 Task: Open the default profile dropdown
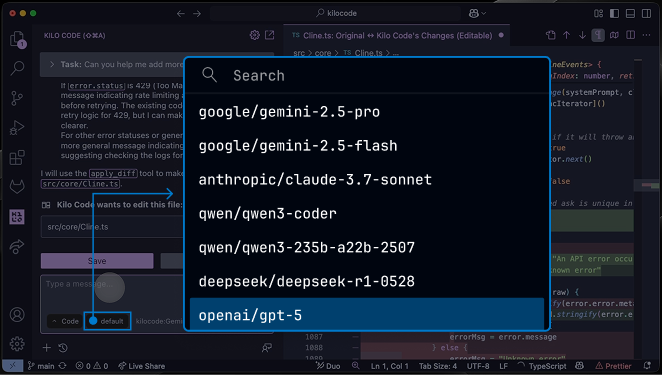coord(108,322)
